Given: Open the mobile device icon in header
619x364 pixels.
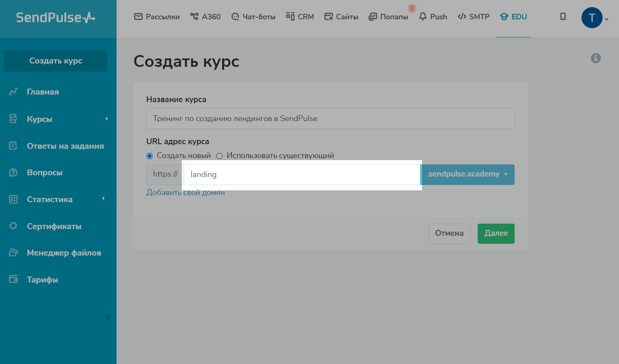Looking at the screenshot, I should (563, 17).
